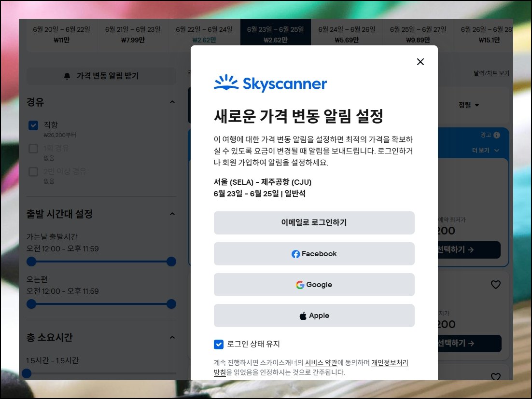Select 6월 22일 – 6월 24일 date tab

(204, 35)
